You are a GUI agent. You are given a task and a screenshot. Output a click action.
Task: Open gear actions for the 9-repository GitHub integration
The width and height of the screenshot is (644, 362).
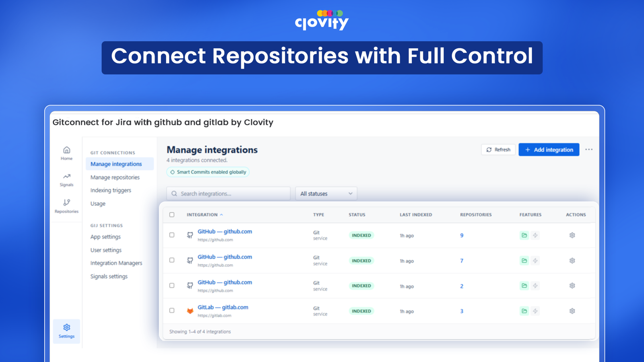[x=572, y=235]
